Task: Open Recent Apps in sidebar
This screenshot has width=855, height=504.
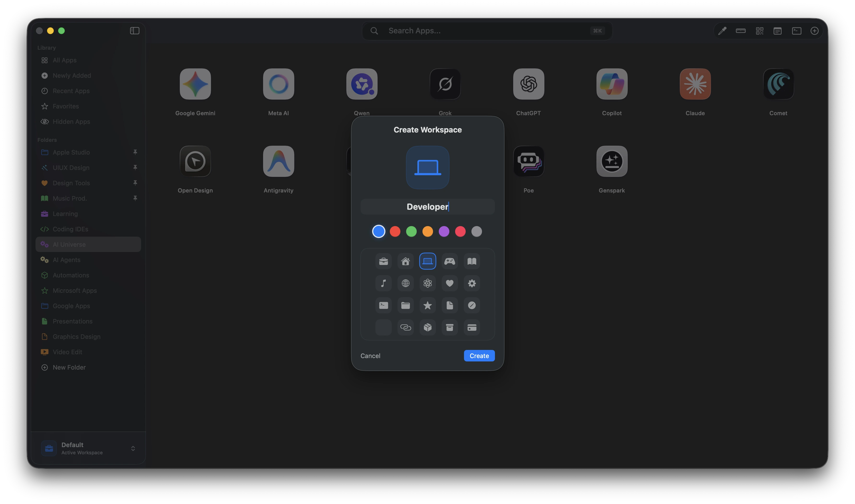Action: pos(88,91)
